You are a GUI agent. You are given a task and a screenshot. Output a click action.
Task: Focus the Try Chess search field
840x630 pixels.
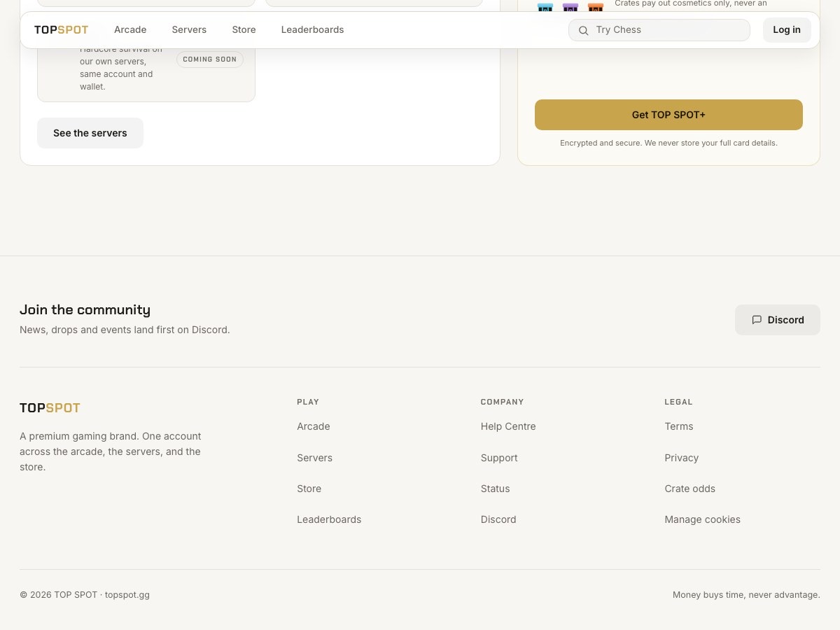coord(659,30)
